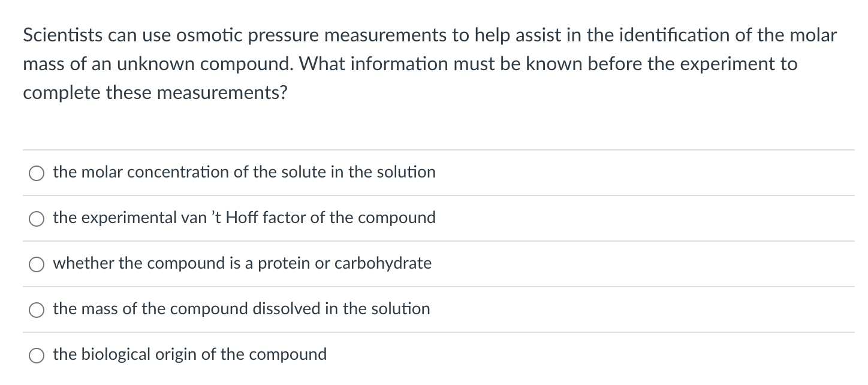Select the mass of compound dissolved radio button
The image size is (868, 385).
coord(37,310)
